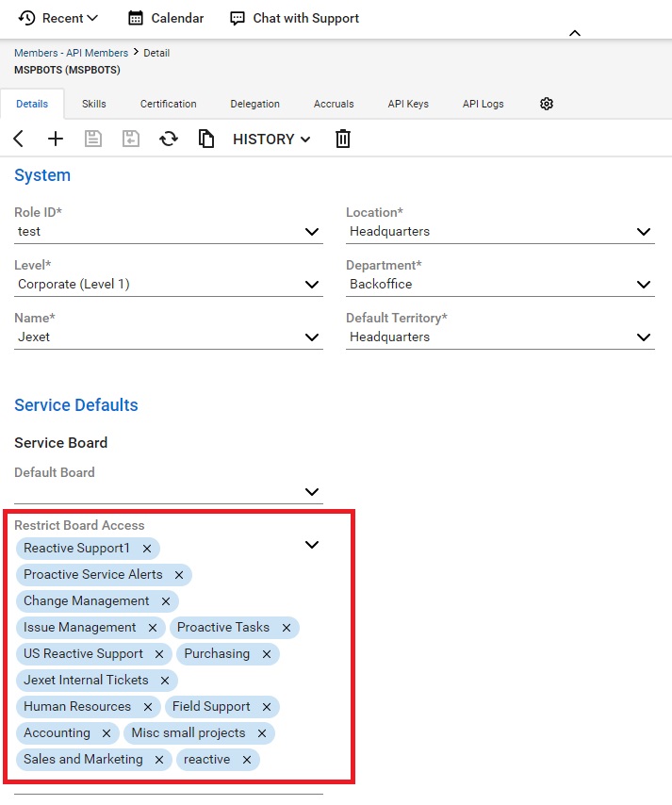Switch to the Certification tab
Viewport: 672px width, 805px height.
(x=168, y=104)
